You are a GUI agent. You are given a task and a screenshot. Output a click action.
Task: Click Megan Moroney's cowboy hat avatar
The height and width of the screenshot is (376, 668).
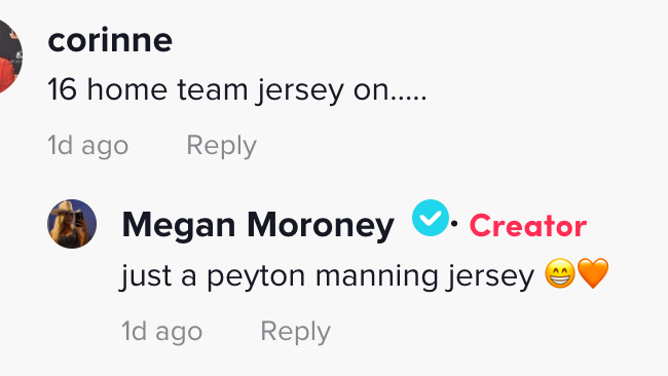click(x=72, y=224)
